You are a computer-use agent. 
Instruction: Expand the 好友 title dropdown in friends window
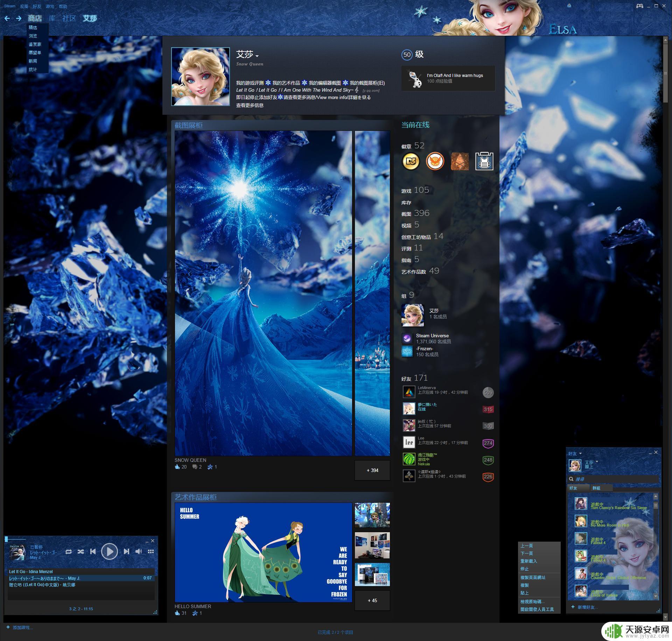580,454
